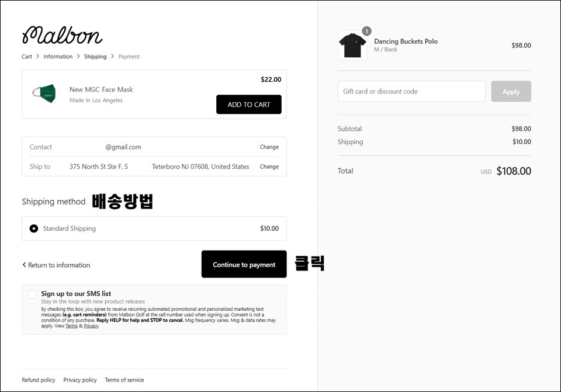Click the Continue to payment button

pos(244,264)
